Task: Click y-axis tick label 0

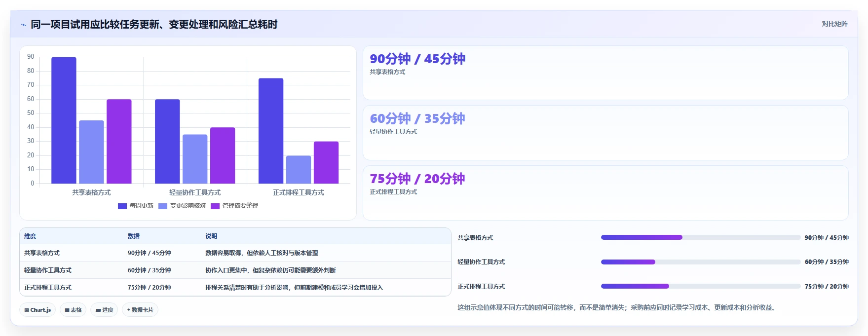Action: click(33, 184)
